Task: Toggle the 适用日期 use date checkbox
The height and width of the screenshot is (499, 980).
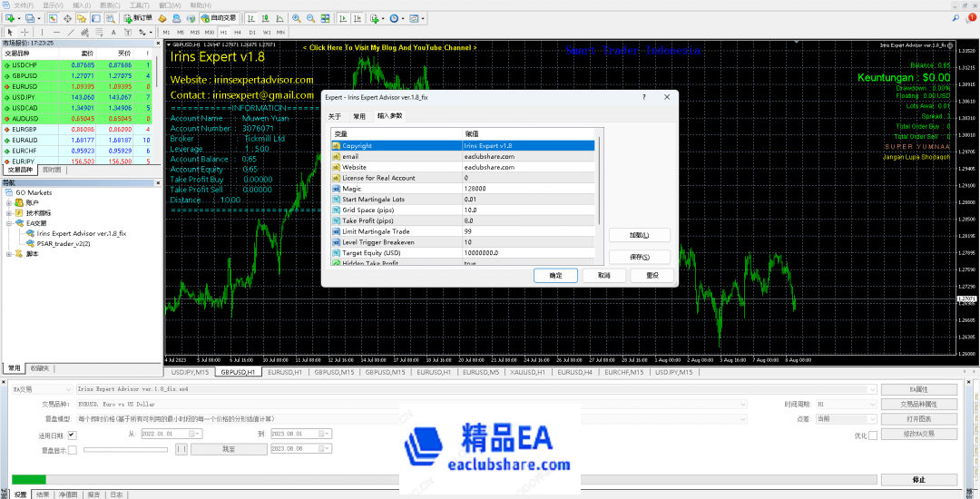Action: coord(73,435)
